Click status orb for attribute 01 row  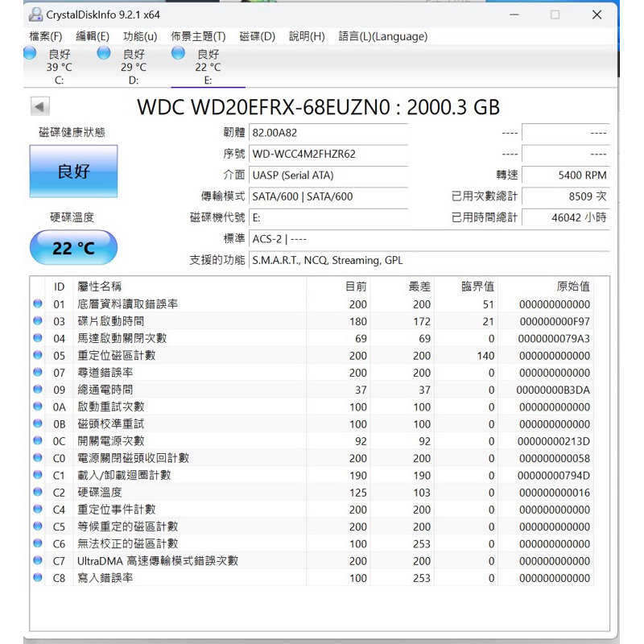(x=38, y=304)
